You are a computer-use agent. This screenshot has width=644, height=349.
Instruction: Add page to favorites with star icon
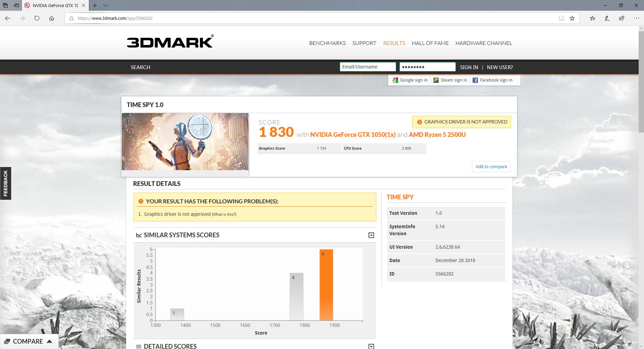[x=572, y=18]
